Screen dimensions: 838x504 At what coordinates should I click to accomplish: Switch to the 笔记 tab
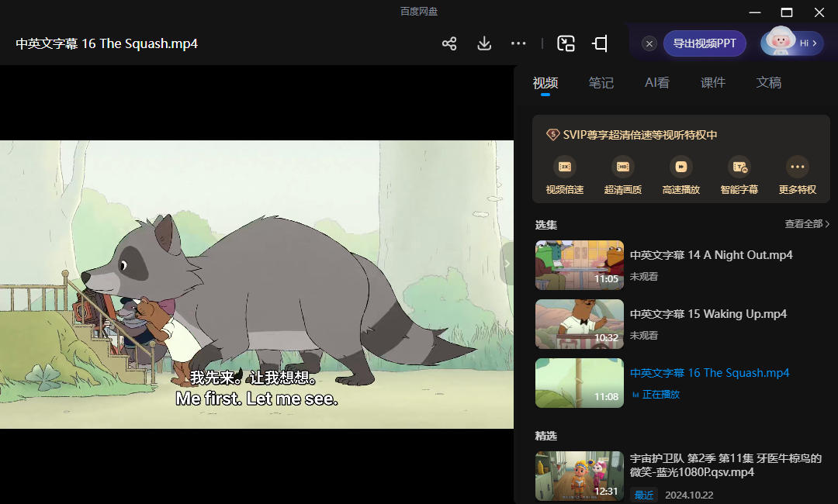pyautogui.click(x=601, y=83)
